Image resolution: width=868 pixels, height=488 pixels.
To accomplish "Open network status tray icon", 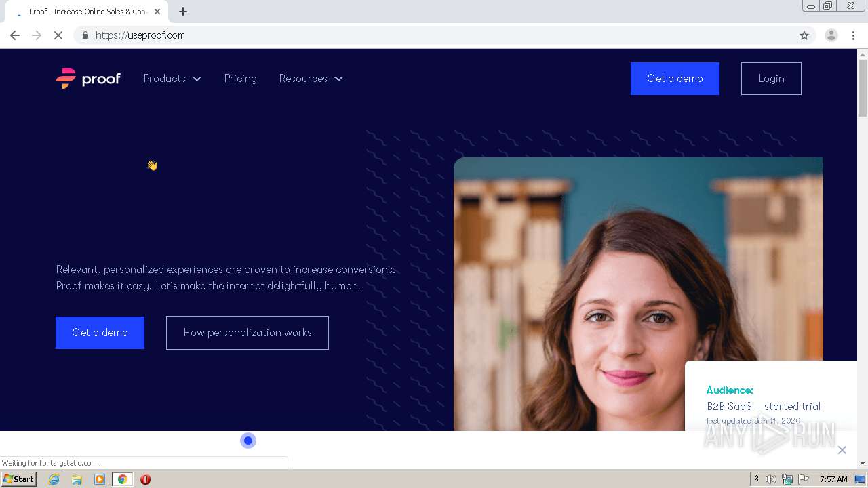I will (x=787, y=479).
